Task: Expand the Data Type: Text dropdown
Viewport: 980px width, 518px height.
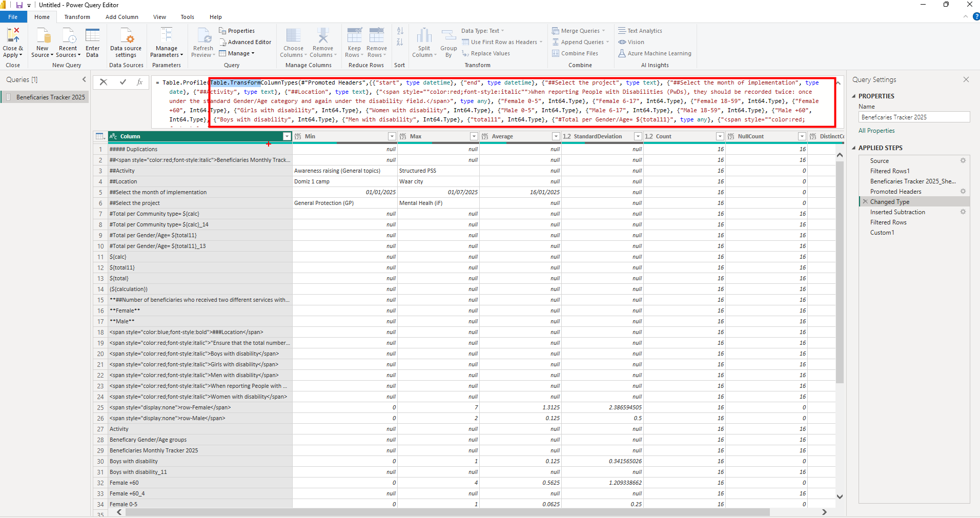Action: coord(482,31)
